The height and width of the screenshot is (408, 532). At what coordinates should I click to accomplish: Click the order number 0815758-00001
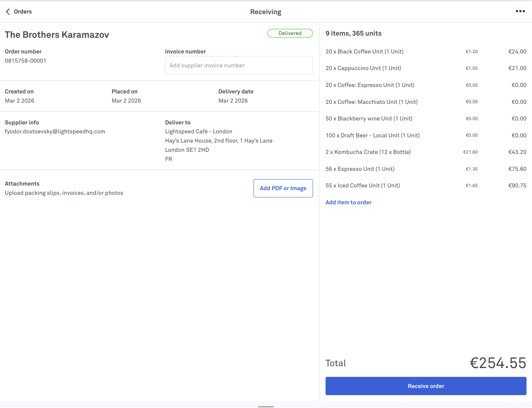tap(26, 61)
